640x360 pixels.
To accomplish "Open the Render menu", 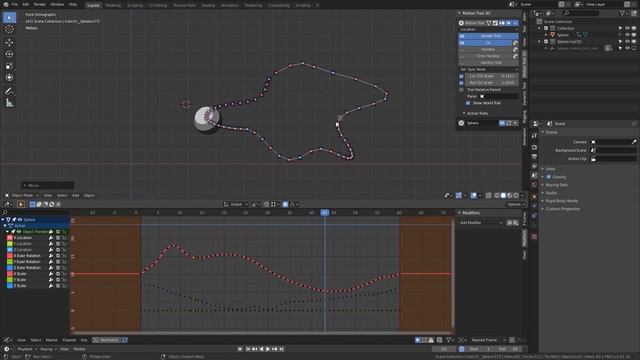I will (x=40, y=4).
